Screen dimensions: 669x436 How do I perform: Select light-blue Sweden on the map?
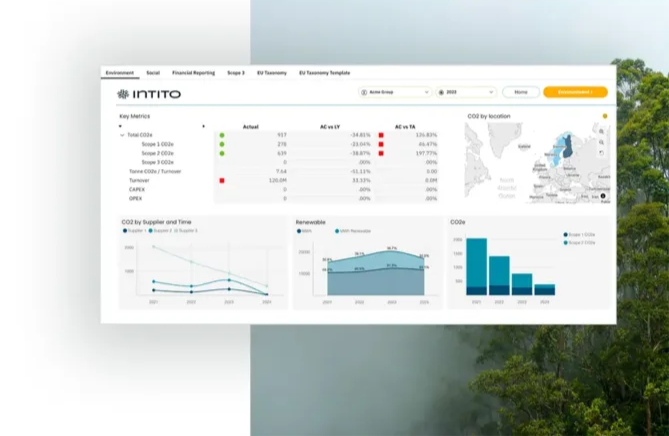pyautogui.click(x=555, y=158)
